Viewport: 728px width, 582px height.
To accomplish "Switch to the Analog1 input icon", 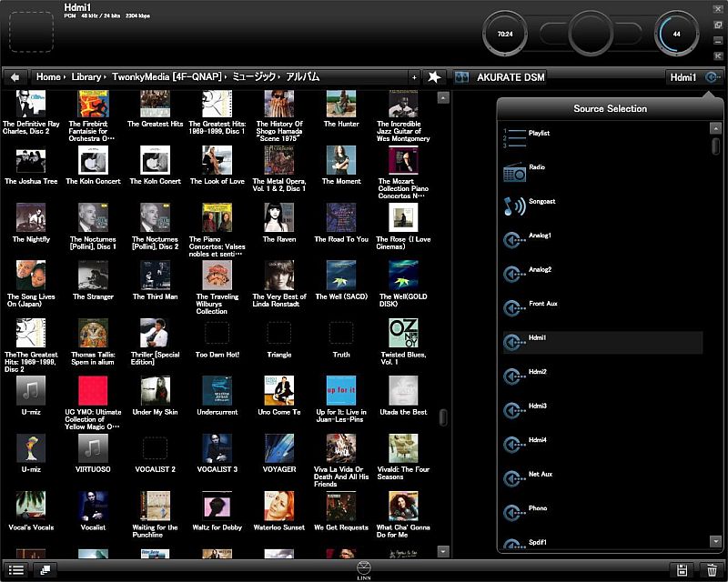I will [x=514, y=240].
